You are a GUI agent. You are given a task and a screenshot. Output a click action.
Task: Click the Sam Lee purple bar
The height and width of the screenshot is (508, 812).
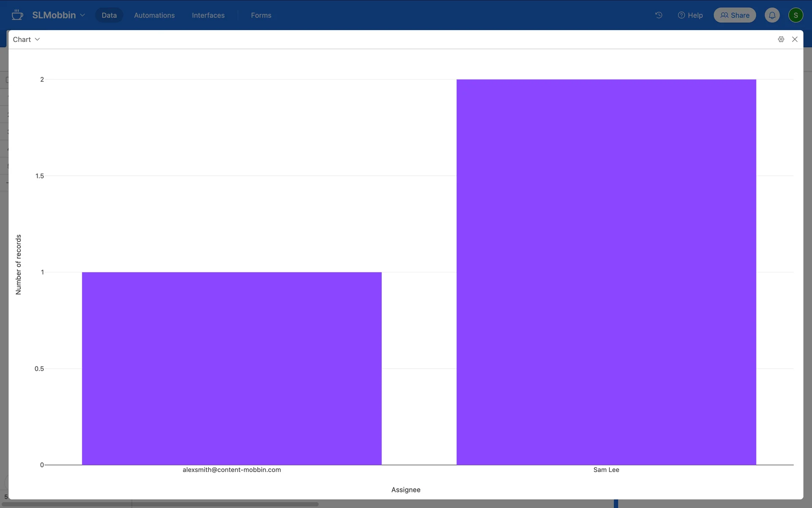click(606, 272)
